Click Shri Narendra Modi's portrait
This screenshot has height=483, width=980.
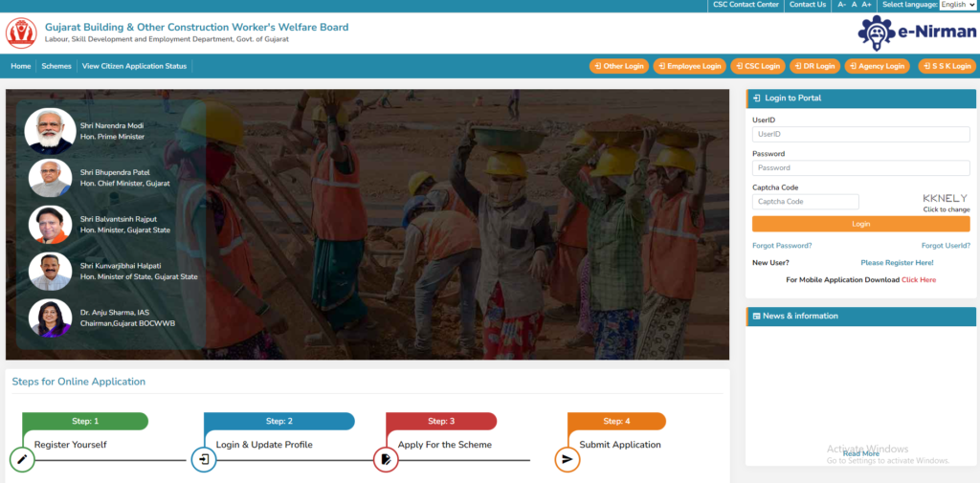tap(50, 131)
